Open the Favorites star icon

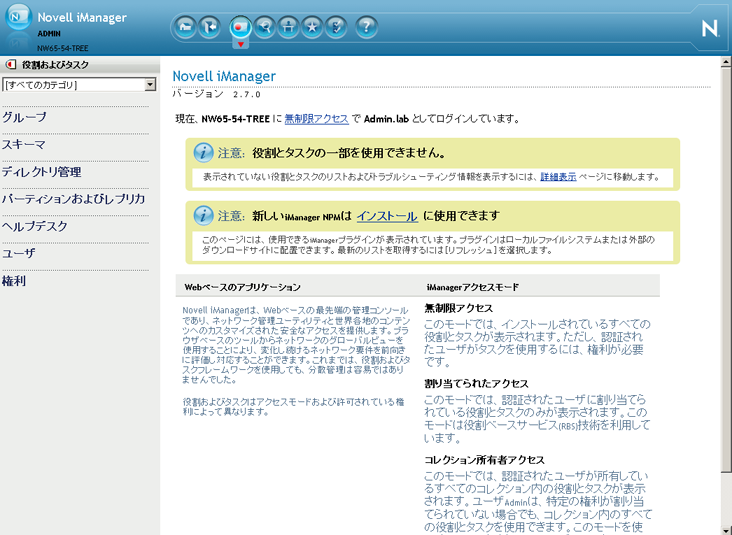click(312, 27)
